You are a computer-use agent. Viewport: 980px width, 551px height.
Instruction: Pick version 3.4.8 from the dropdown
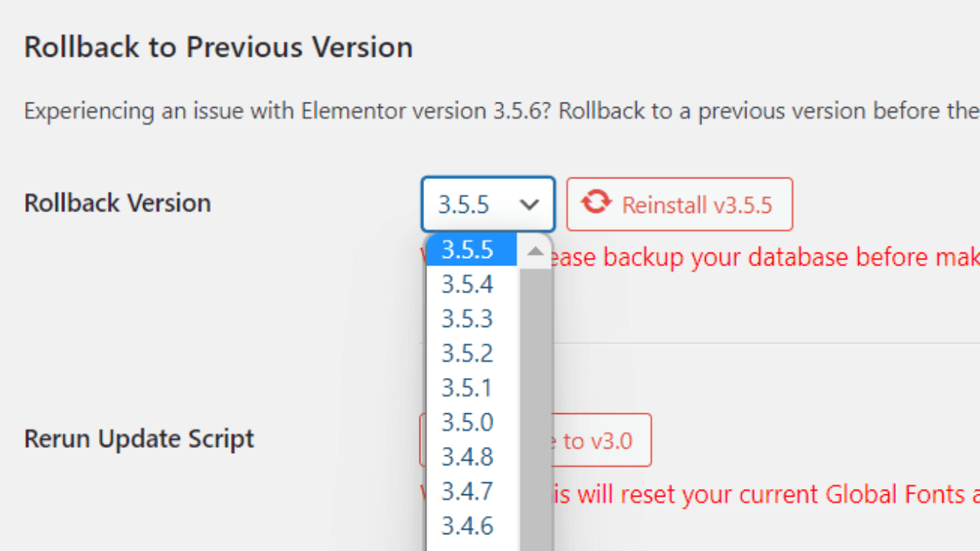(x=467, y=457)
